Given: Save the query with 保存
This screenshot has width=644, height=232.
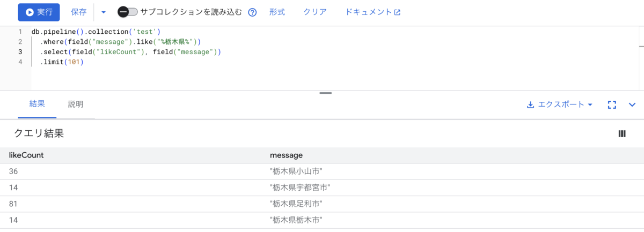Looking at the screenshot, I should [79, 12].
